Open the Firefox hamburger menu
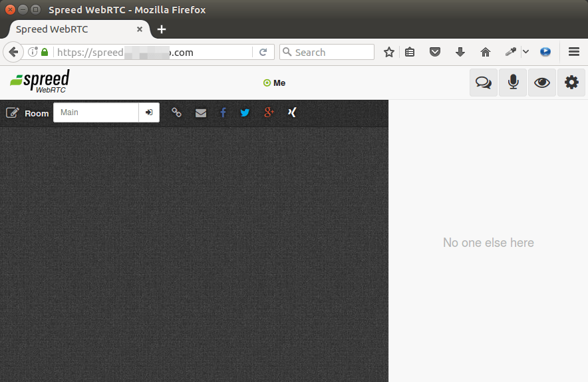The height and width of the screenshot is (382, 588). point(573,52)
